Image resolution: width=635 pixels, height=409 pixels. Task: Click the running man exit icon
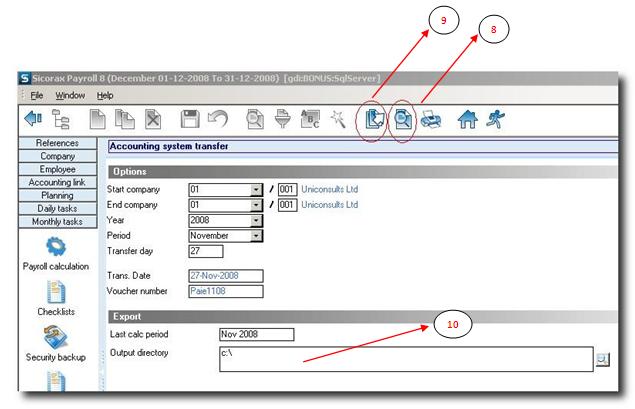point(492,120)
